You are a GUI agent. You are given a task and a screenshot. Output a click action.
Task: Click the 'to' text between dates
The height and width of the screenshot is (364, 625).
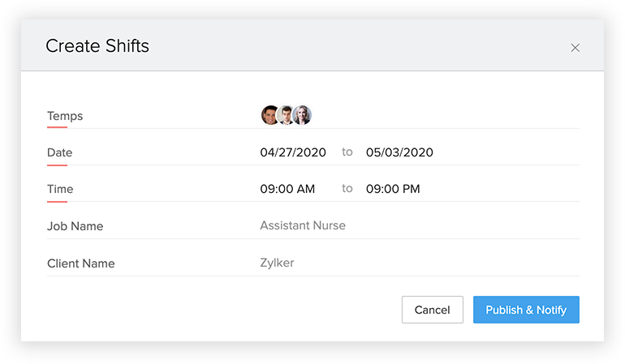pos(347,152)
